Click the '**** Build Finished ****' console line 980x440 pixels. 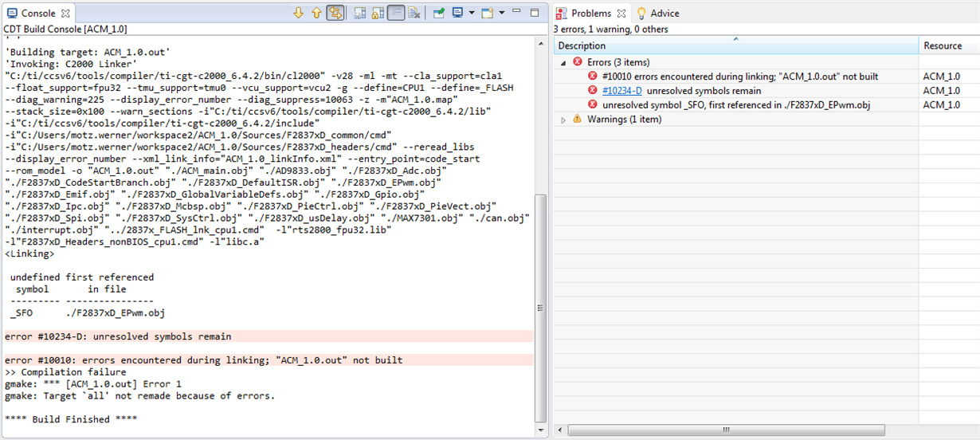click(71, 419)
